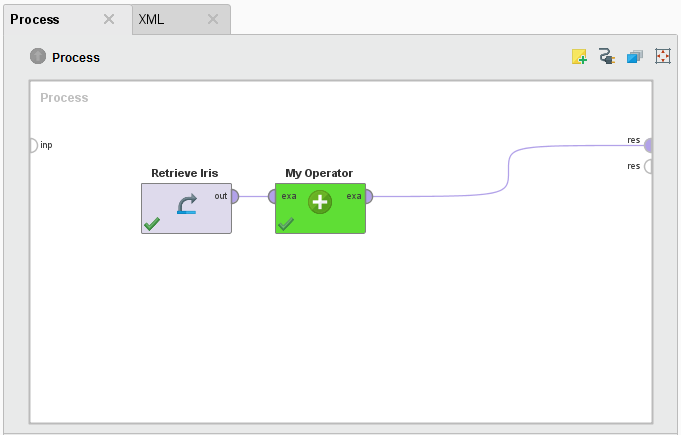The width and height of the screenshot is (681, 435).
Task: Click the process 'inp' input port
Action: pyautogui.click(x=32, y=145)
